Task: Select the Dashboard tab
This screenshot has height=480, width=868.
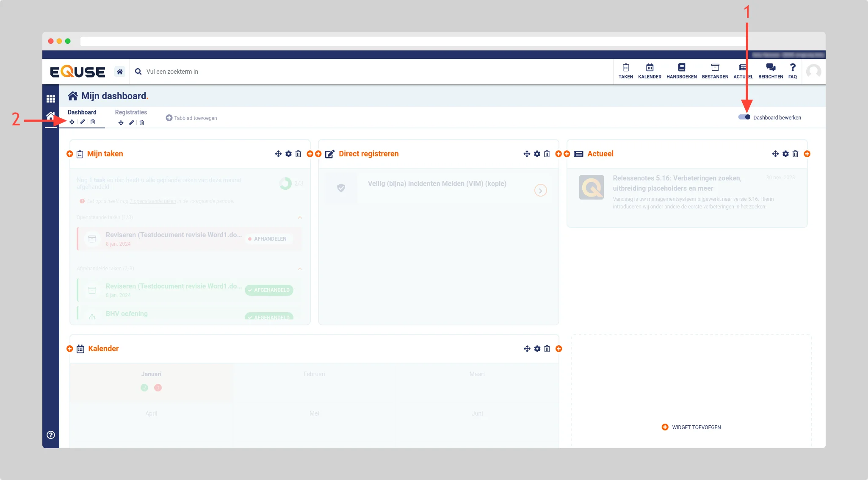Action: (82, 112)
